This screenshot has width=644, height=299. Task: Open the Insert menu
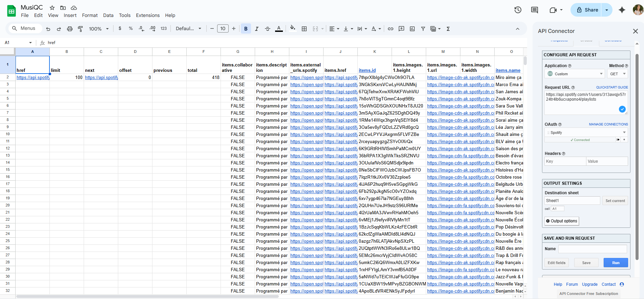[x=70, y=15]
